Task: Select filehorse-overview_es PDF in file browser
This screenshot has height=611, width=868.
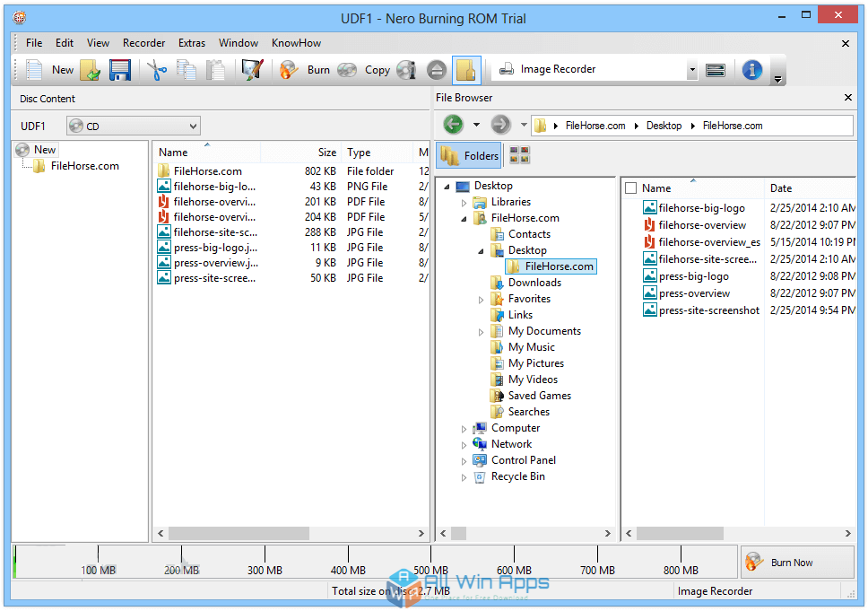Action: click(x=701, y=242)
